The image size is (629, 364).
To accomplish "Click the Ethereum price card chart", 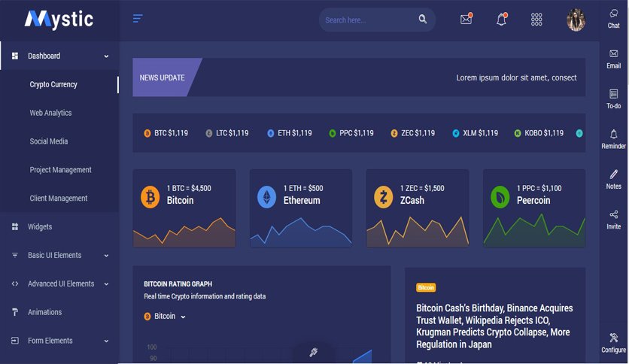I will pyautogui.click(x=301, y=232).
